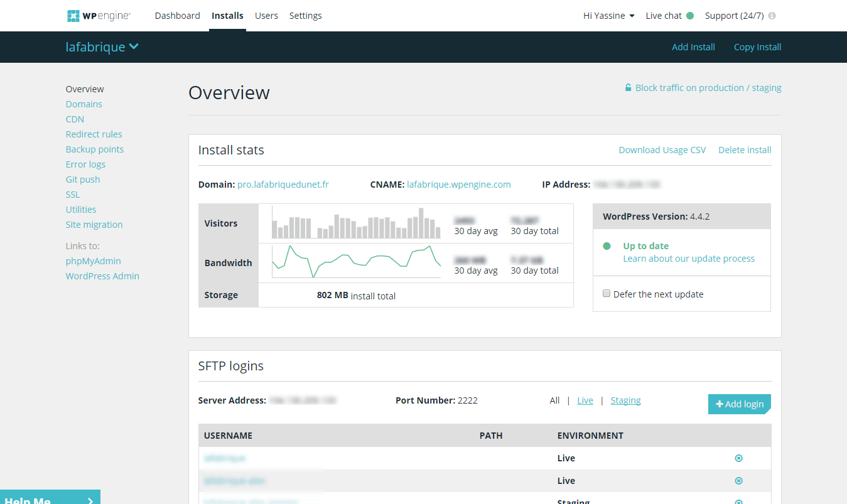Open lafabrique.wpengine.com CNAME link

tap(459, 185)
